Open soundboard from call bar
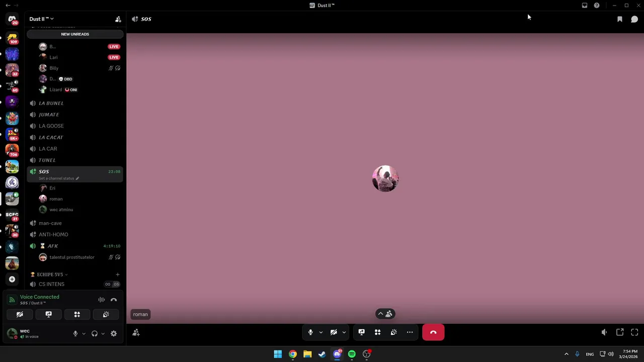The height and width of the screenshot is (362, 644). click(393, 332)
